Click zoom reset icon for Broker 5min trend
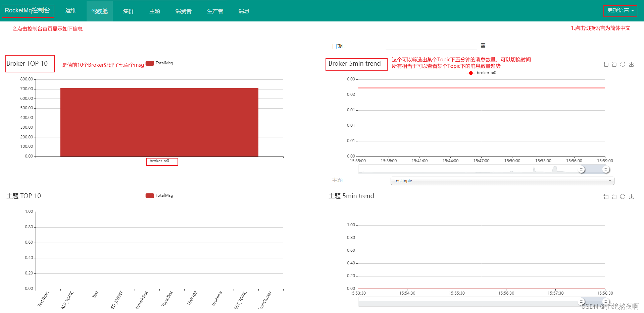Screen dimensions: 644x313 pos(614,64)
